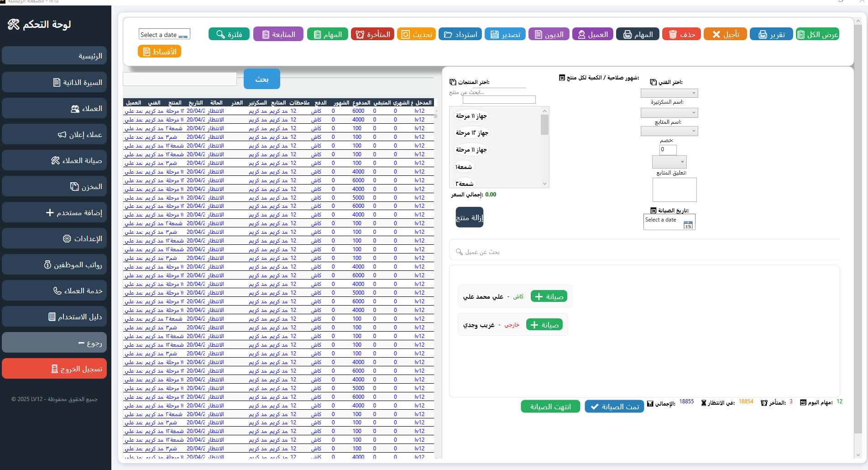Open the اسم المتابع follower dropdown
The image size is (868, 470).
(x=669, y=132)
